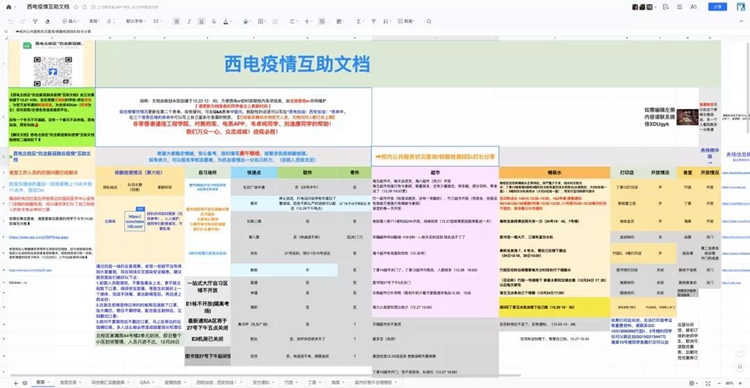Switch to the 疫情信息 sheet tab
The image size is (750, 388).
[x=176, y=383]
